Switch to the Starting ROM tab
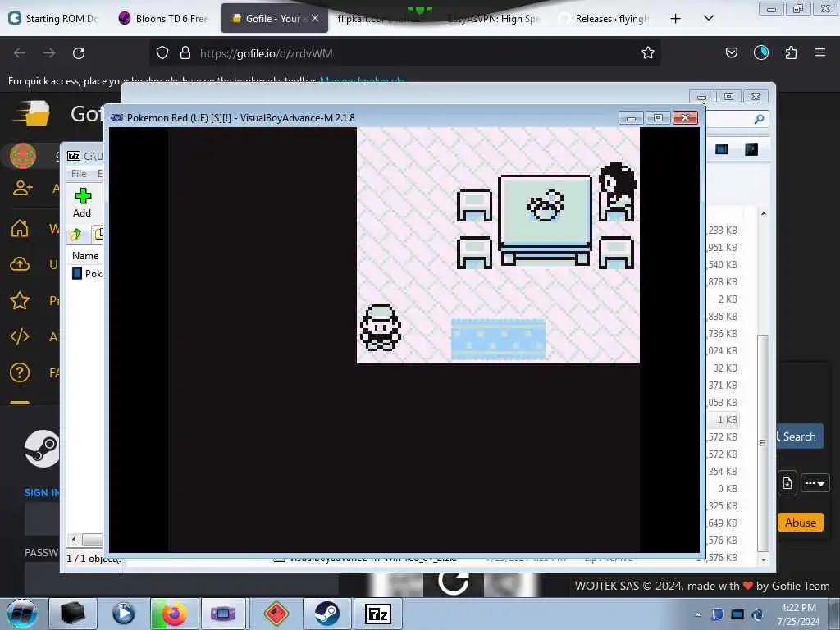840x630 pixels. 53,18
